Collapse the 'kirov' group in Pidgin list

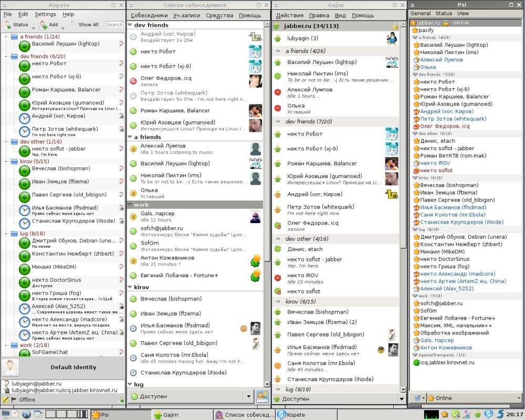click(x=130, y=287)
